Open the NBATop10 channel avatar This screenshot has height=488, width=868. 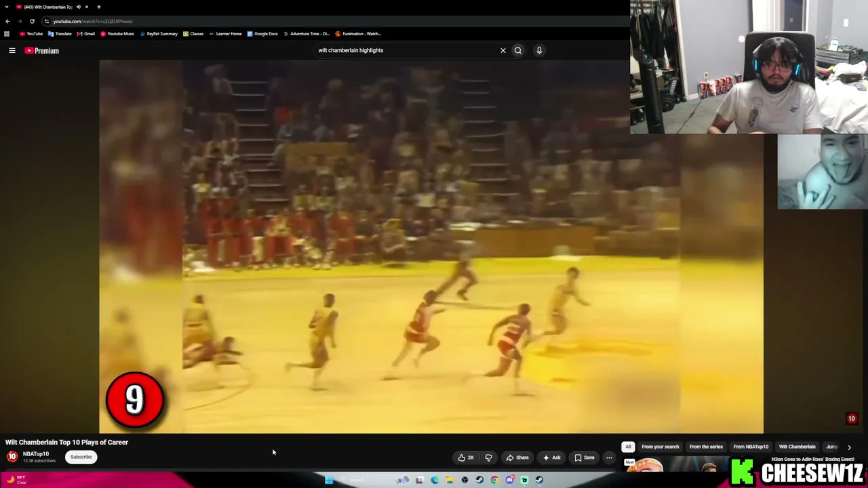tap(12, 457)
